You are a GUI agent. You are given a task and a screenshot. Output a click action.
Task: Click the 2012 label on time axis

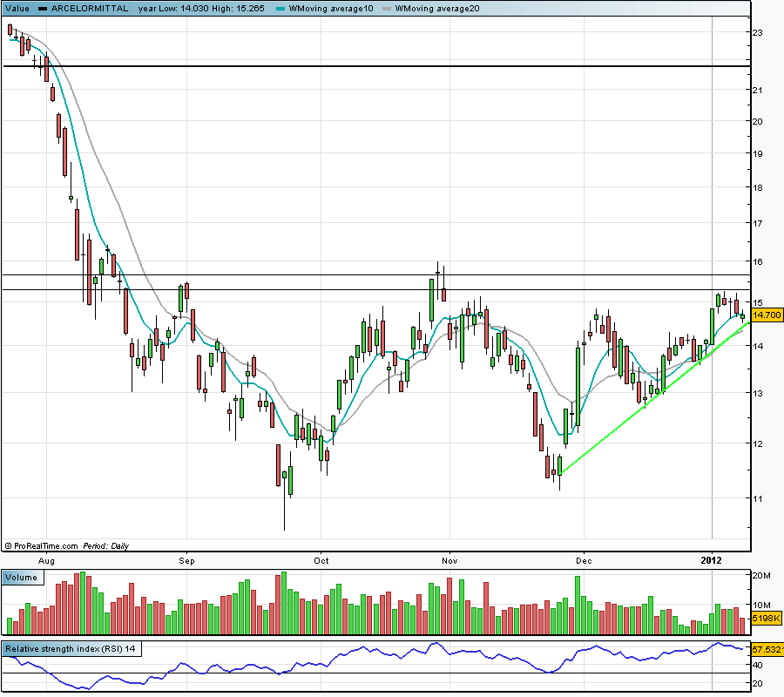pyautogui.click(x=711, y=560)
